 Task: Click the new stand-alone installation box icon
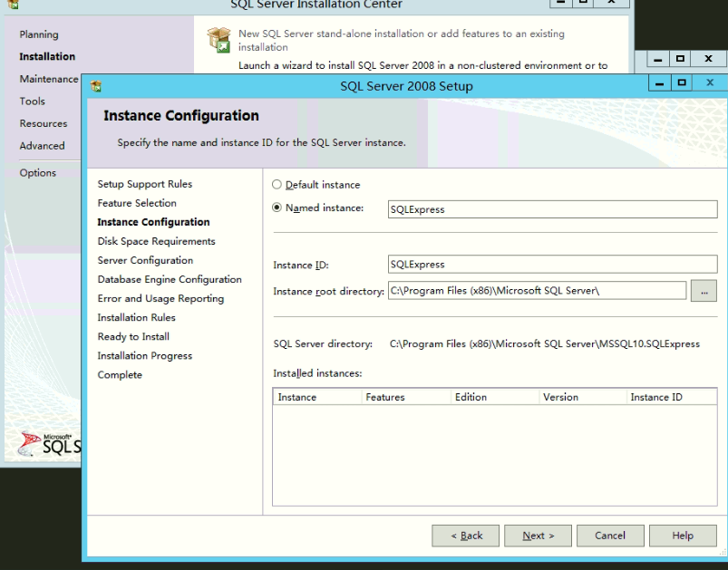219,40
